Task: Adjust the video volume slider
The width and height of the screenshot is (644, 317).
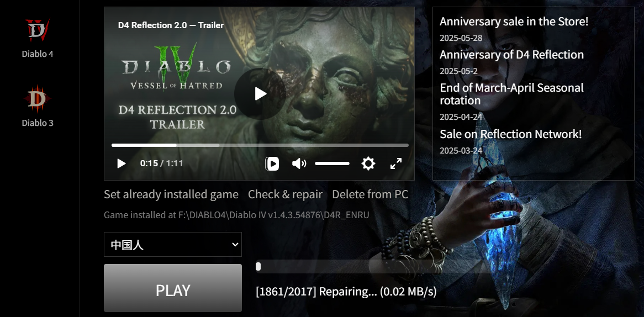Action: [332, 163]
